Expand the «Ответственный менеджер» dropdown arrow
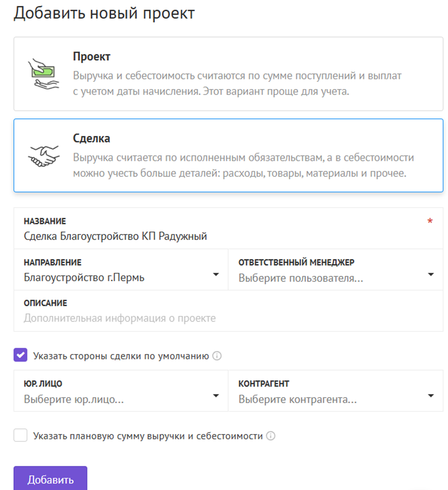448x490 pixels. tap(431, 274)
